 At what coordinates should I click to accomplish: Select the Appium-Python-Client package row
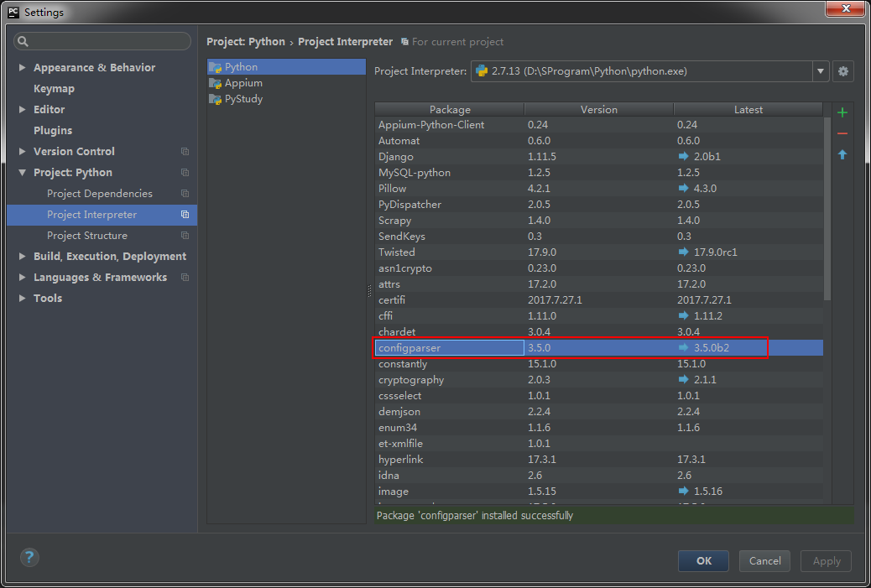coord(599,125)
